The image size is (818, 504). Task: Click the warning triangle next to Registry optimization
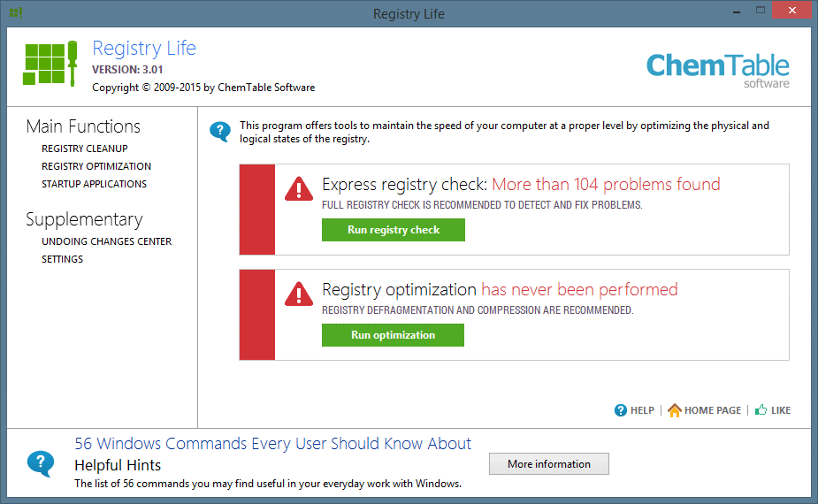click(299, 294)
